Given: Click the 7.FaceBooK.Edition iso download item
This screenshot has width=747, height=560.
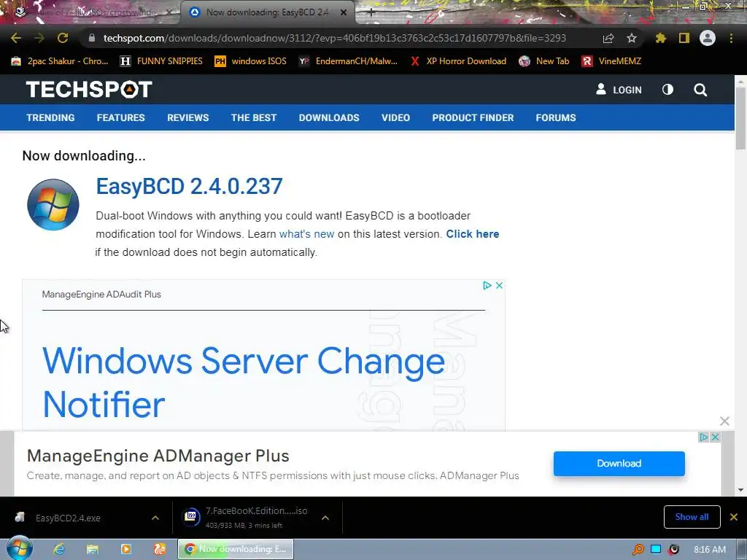Looking at the screenshot, I should pyautogui.click(x=247, y=517).
